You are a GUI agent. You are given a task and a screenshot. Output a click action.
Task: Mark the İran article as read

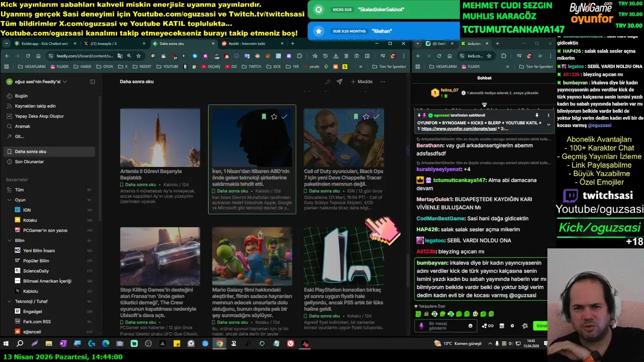pyautogui.click(x=284, y=117)
